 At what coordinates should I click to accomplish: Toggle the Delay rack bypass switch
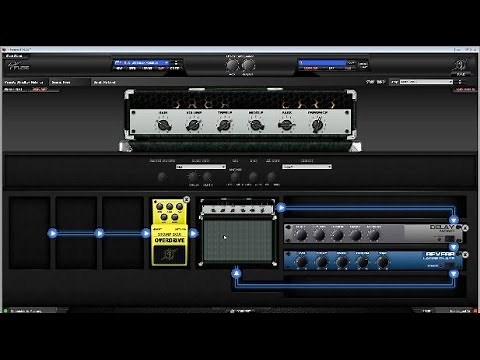[449, 239]
